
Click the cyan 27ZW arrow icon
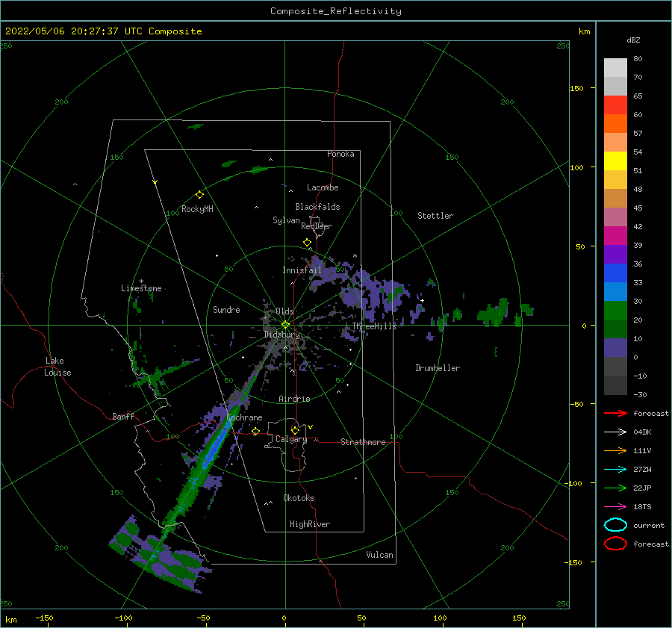point(615,470)
